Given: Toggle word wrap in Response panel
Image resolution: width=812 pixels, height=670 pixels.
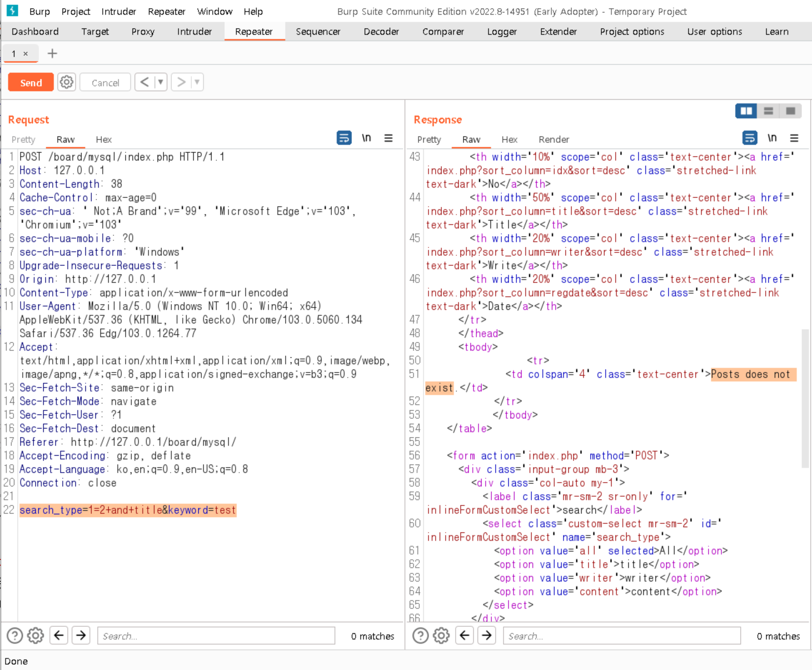Looking at the screenshot, I should (750, 138).
